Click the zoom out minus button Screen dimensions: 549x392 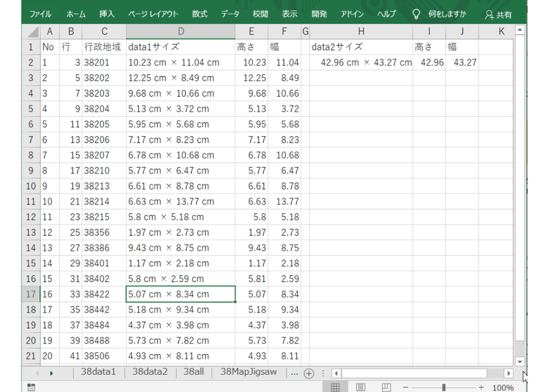[x=406, y=387]
